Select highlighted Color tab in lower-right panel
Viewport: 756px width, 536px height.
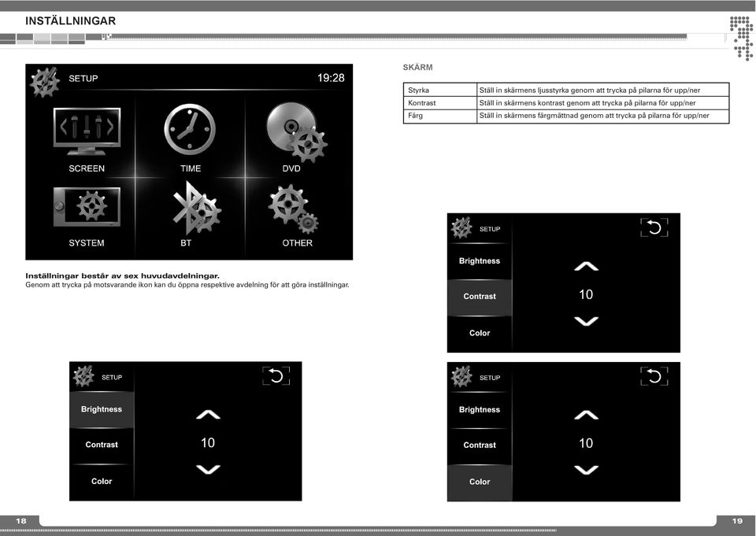pyautogui.click(x=480, y=482)
